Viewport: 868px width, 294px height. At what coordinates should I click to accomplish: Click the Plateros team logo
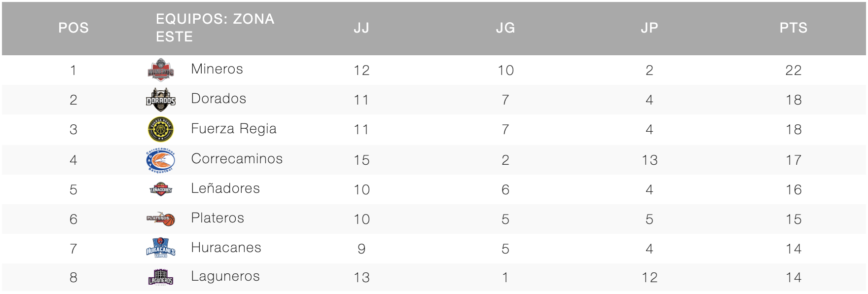[161, 219]
